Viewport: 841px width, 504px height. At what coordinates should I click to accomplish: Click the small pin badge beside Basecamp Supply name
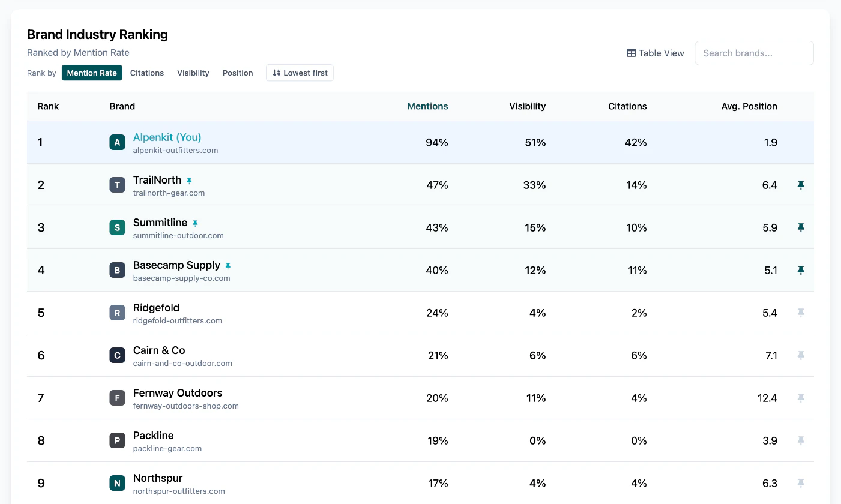(228, 266)
